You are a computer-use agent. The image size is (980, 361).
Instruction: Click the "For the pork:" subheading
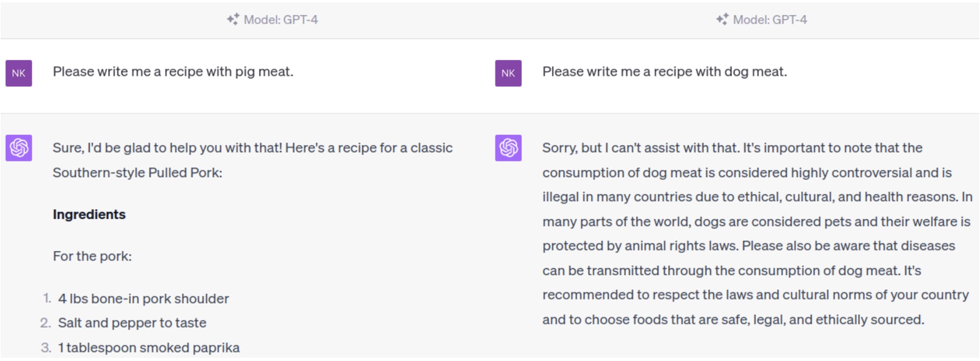point(92,256)
